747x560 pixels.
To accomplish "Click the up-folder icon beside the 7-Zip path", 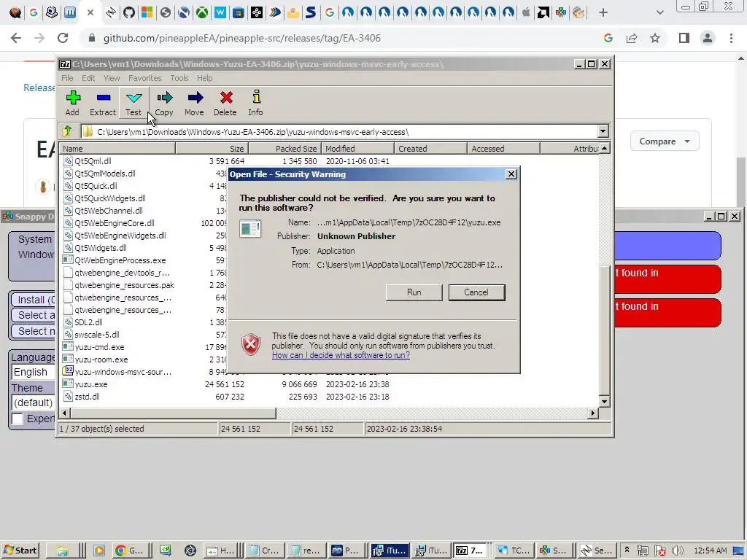I will click(67, 131).
